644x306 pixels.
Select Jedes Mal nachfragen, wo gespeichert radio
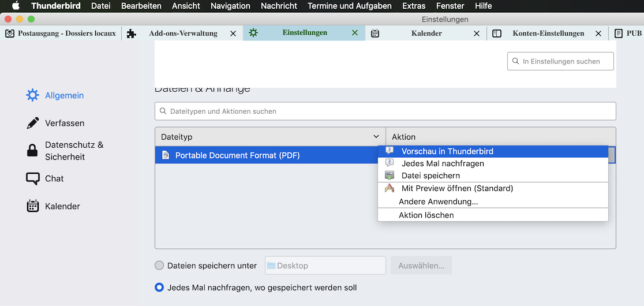pos(159,288)
